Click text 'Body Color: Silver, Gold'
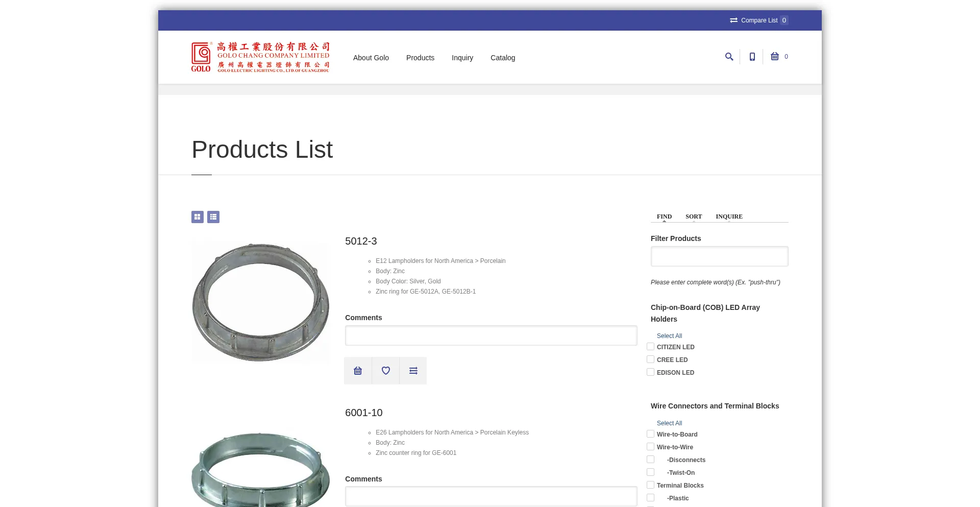Screen dimensions: 980x507 click(x=408, y=281)
